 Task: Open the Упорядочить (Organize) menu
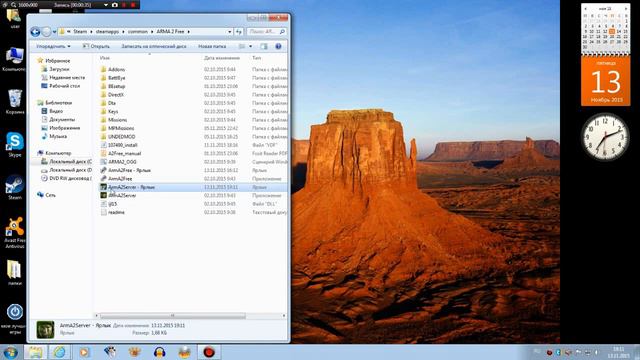53,47
